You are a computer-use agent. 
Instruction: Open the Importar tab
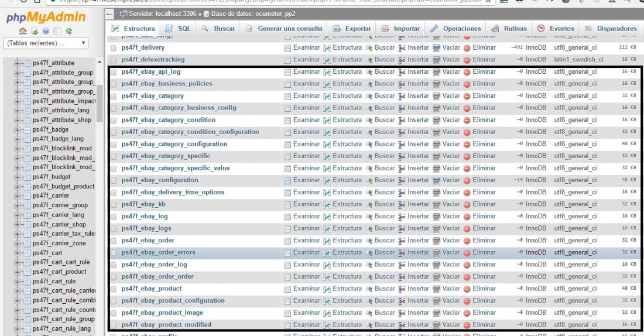pos(401,29)
